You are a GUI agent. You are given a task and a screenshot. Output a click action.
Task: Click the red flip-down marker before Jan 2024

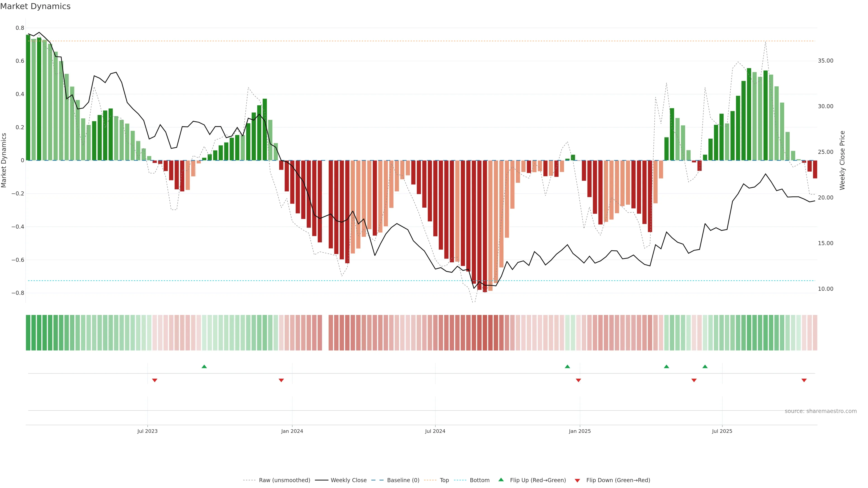(x=281, y=380)
